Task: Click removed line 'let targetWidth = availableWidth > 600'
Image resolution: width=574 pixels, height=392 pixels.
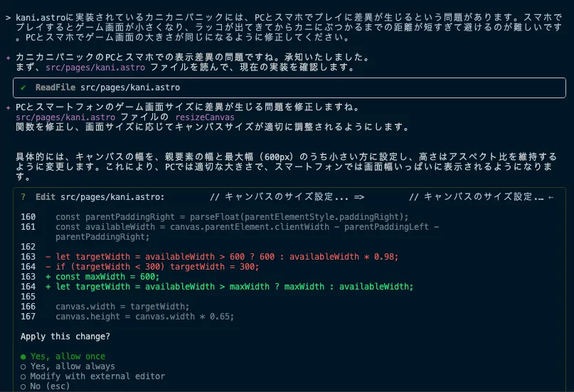Action: (x=227, y=257)
